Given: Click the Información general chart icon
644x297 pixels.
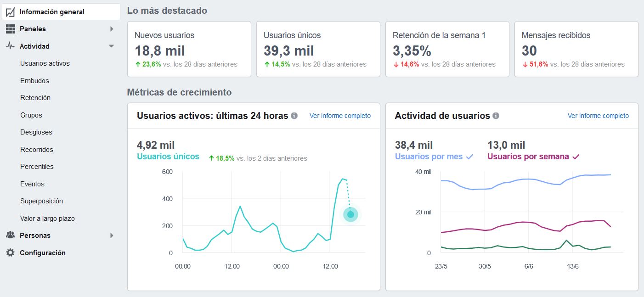Looking at the screenshot, I should tap(10, 12).
